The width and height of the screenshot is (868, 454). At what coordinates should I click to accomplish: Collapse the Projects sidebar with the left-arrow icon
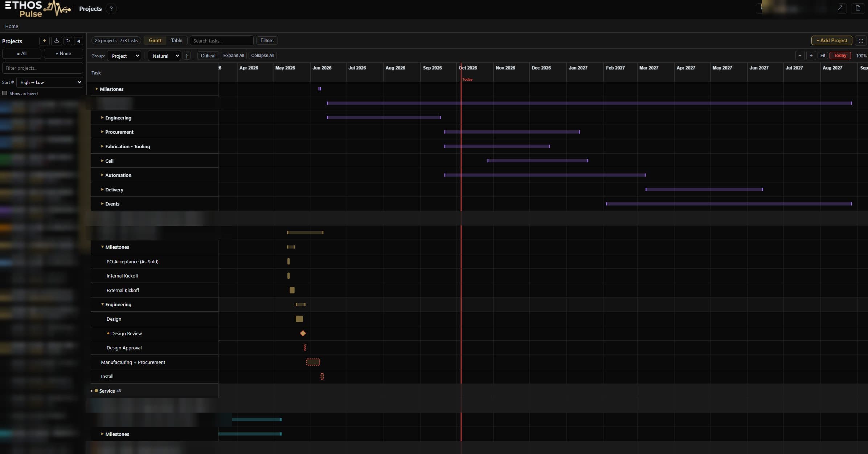click(x=78, y=41)
